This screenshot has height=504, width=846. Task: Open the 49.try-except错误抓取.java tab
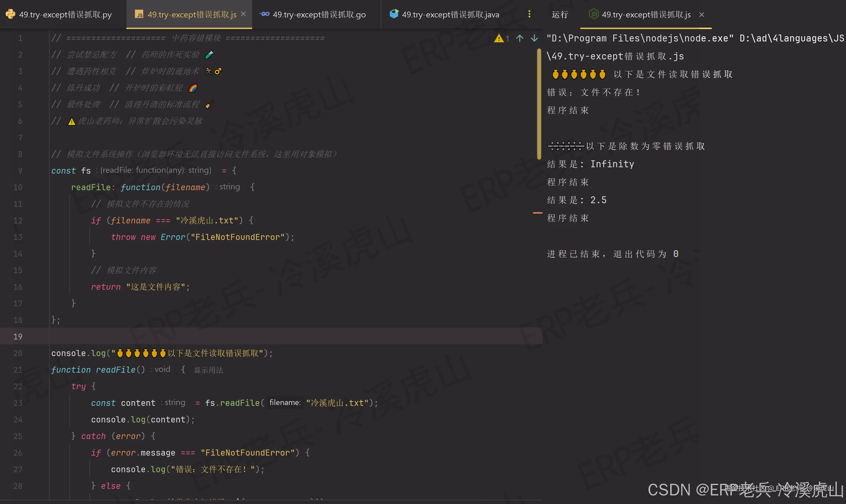pos(450,15)
